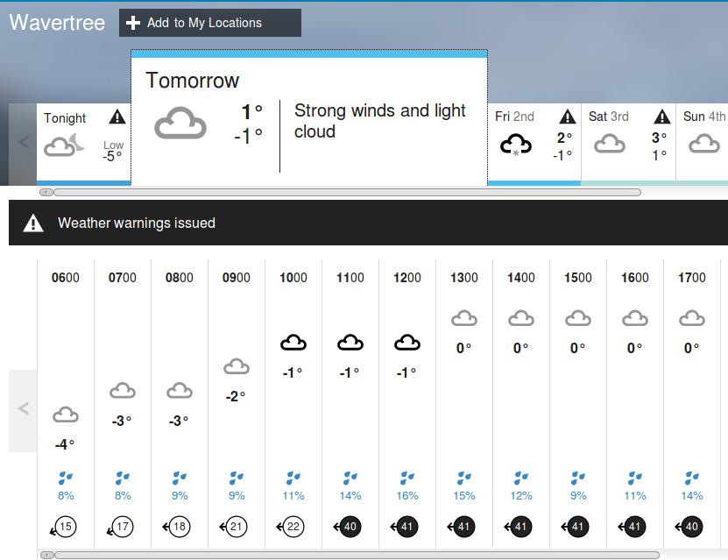
Task: Click the 0600 cloud weather icon
Action: 66,415
